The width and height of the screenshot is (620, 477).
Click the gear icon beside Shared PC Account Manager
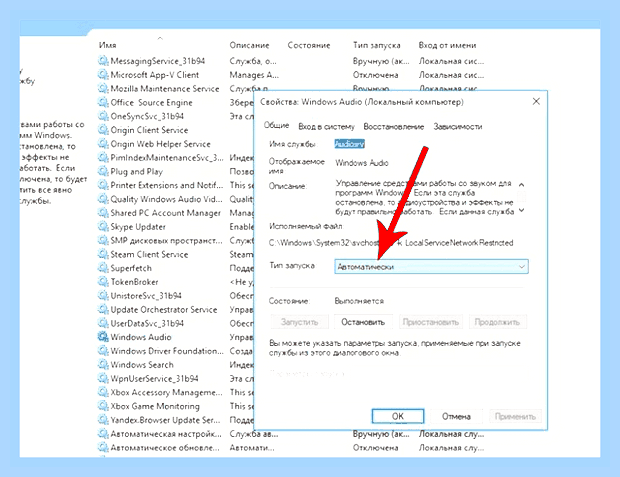(103, 212)
